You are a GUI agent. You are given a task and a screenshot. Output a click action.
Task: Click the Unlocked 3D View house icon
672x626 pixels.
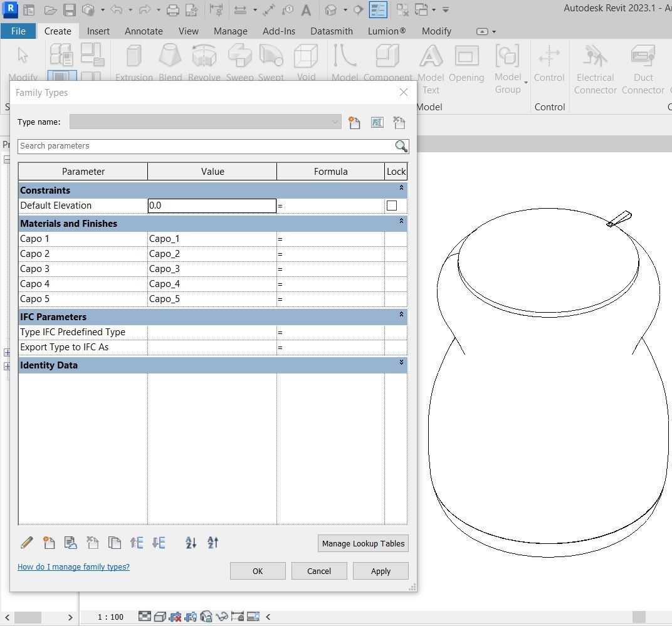point(206,617)
